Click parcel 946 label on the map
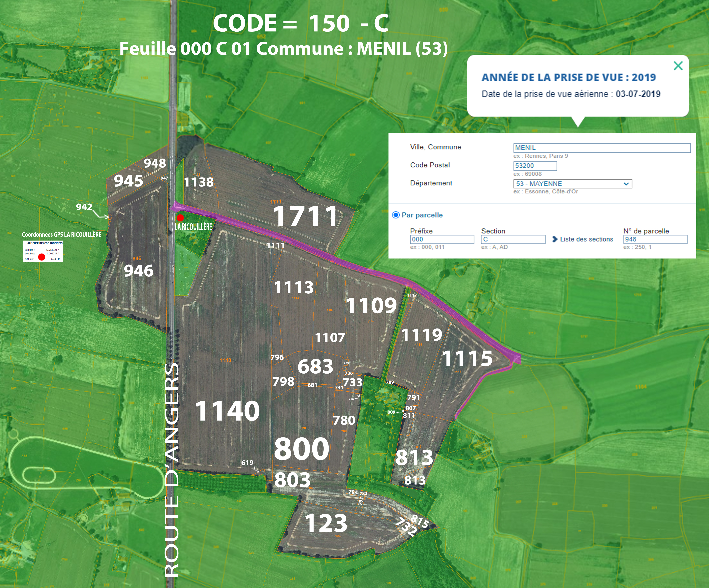The height and width of the screenshot is (588, 709). (x=138, y=271)
